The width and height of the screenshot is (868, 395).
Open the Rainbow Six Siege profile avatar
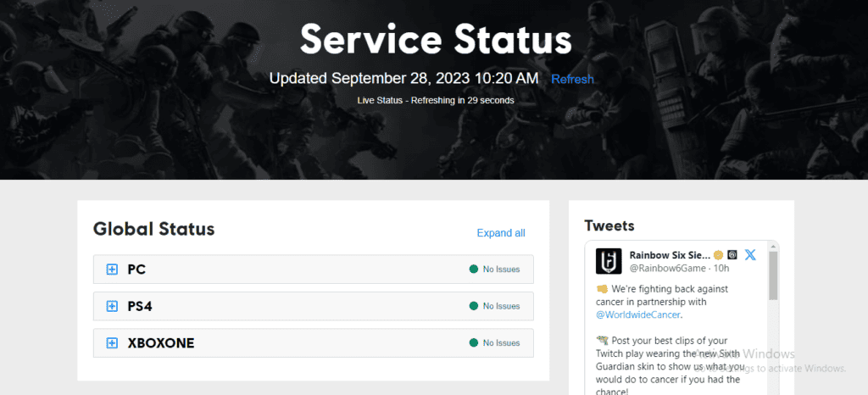point(609,261)
